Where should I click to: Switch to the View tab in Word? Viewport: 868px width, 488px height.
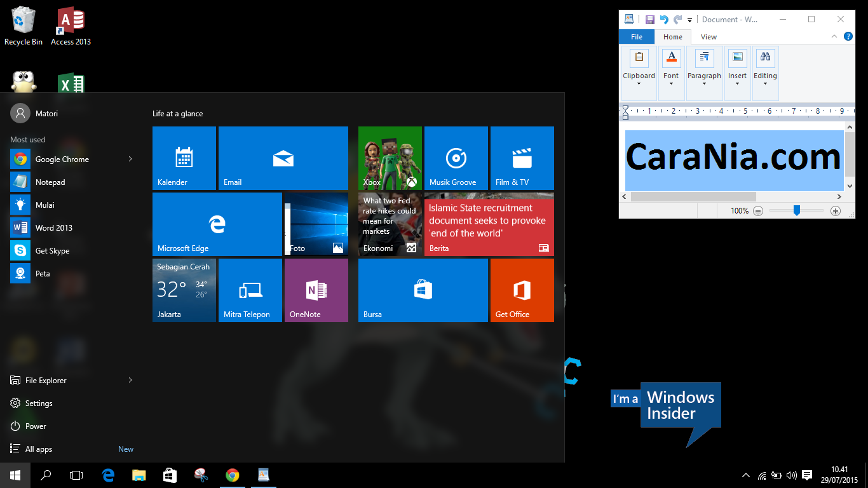[708, 36]
